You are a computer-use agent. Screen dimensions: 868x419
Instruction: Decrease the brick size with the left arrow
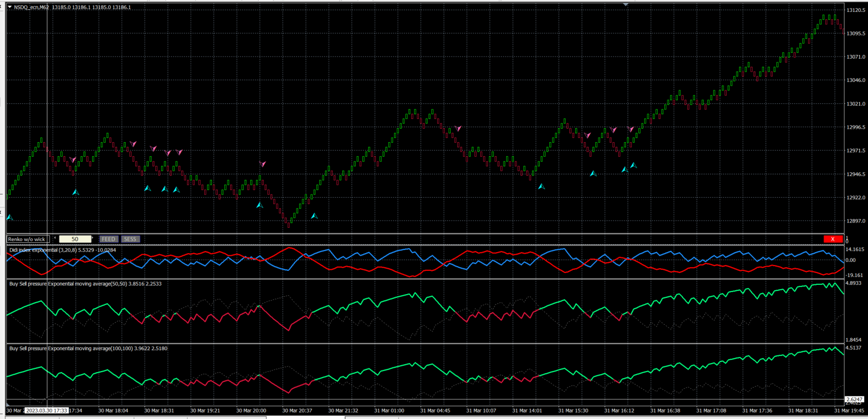tap(55, 239)
